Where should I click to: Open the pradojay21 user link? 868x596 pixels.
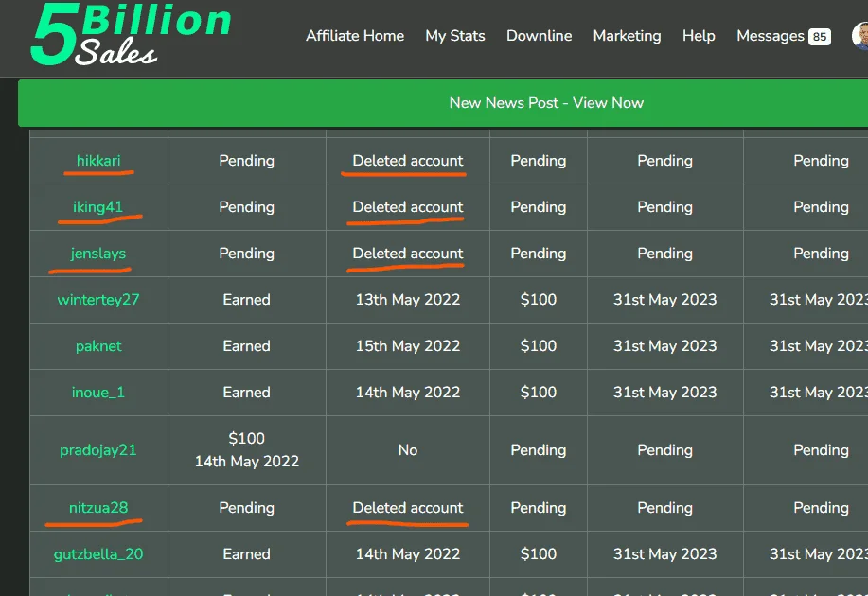click(98, 450)
